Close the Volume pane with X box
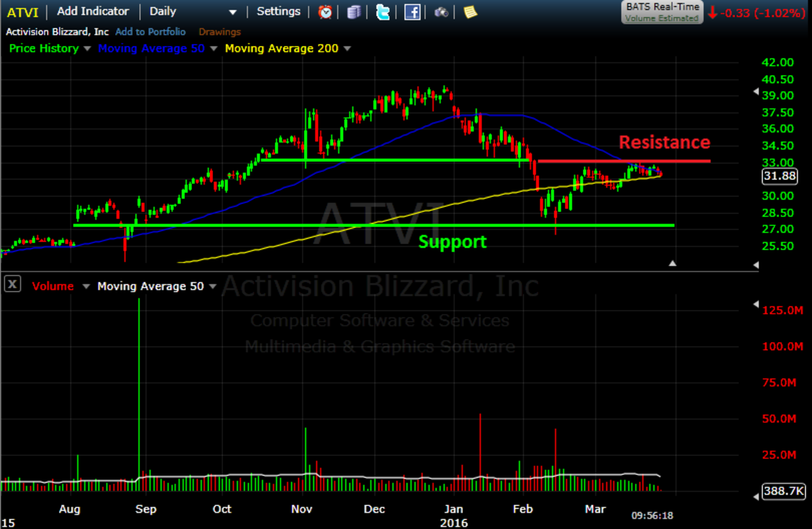The height and width of the screenshot is (529, 812). 12,285
